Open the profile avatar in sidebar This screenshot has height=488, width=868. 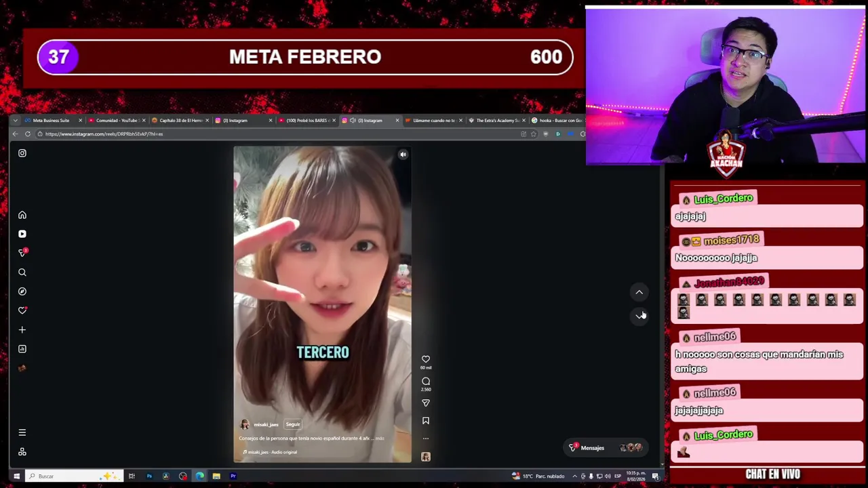coord(22,368)
